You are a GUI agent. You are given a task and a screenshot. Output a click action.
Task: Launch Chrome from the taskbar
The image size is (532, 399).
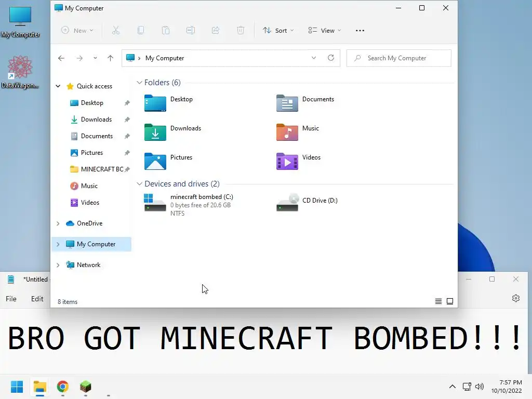(x=62, y=387)
